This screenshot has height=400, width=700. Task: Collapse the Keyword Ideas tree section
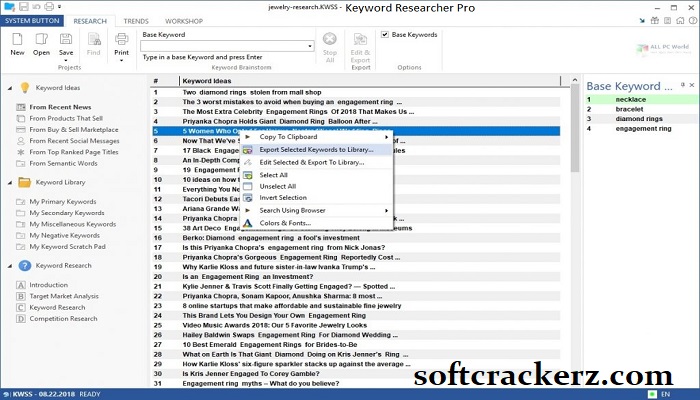point(10,88)
